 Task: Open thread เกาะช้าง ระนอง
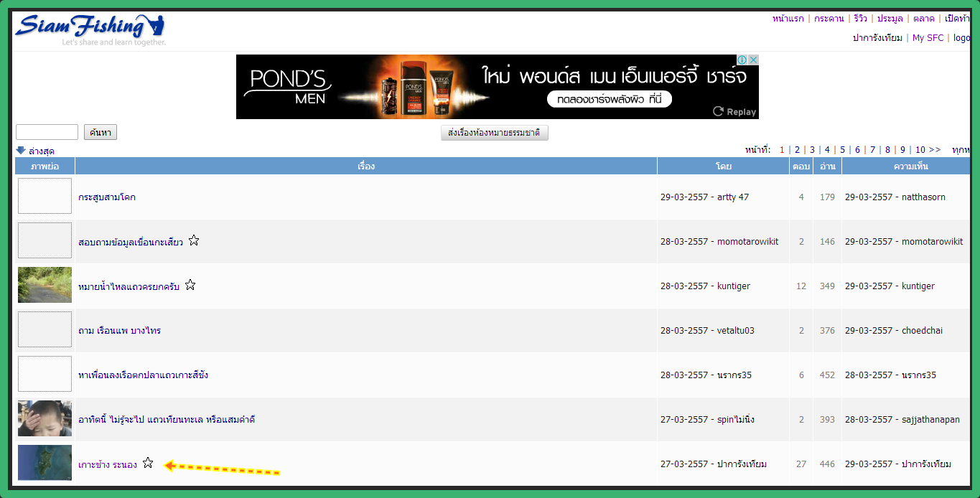point(108,464)
